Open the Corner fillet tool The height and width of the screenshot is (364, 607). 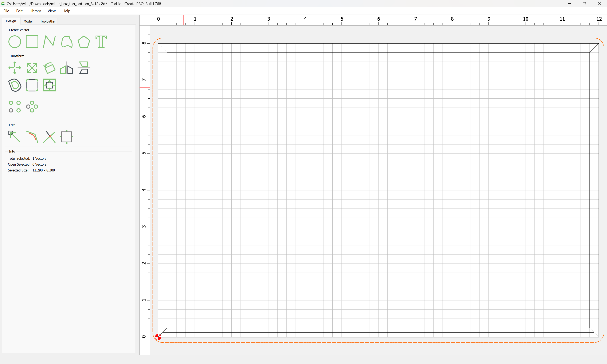coord(32,85)
